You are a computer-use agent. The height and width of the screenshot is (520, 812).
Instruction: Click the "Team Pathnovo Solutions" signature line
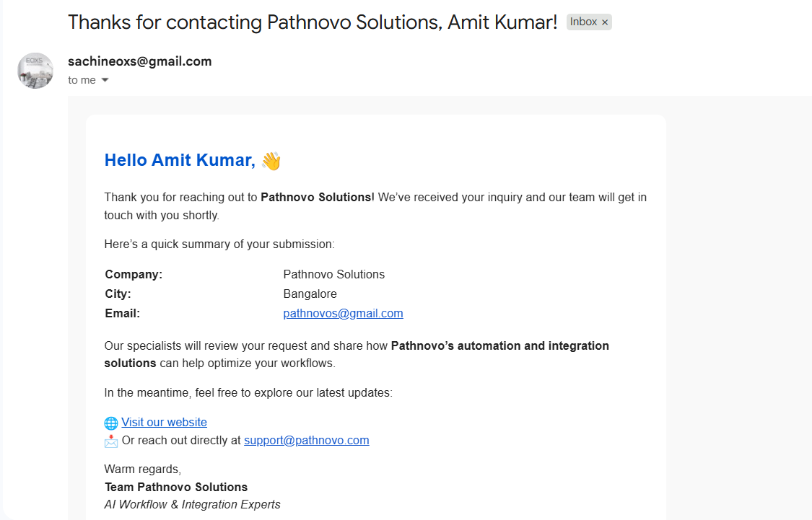[x=176, y=487]
